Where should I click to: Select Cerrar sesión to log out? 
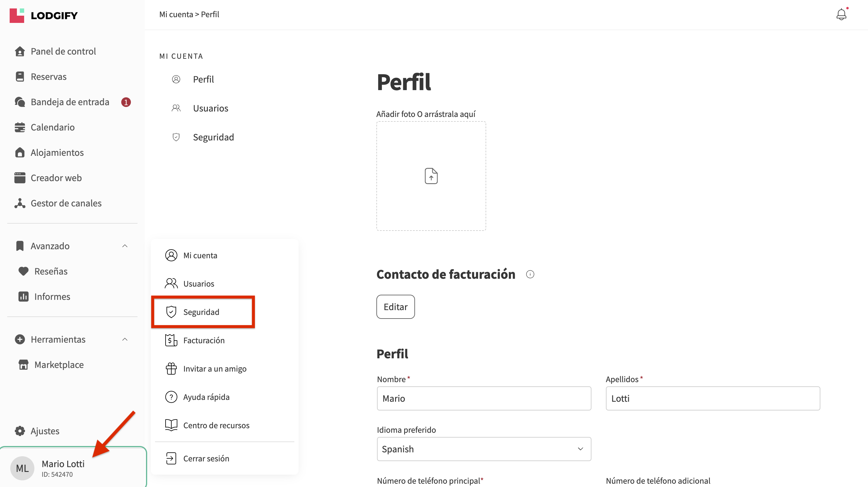coord(206,458)
